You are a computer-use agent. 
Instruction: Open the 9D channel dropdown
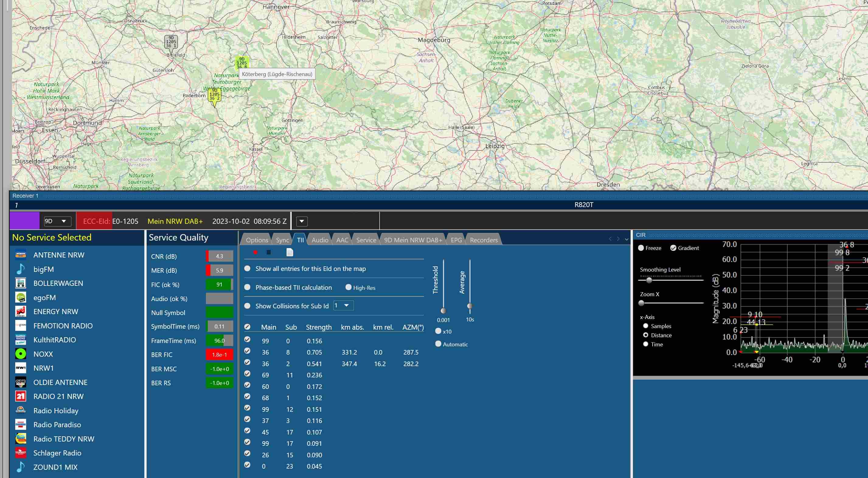coord(57,221)
